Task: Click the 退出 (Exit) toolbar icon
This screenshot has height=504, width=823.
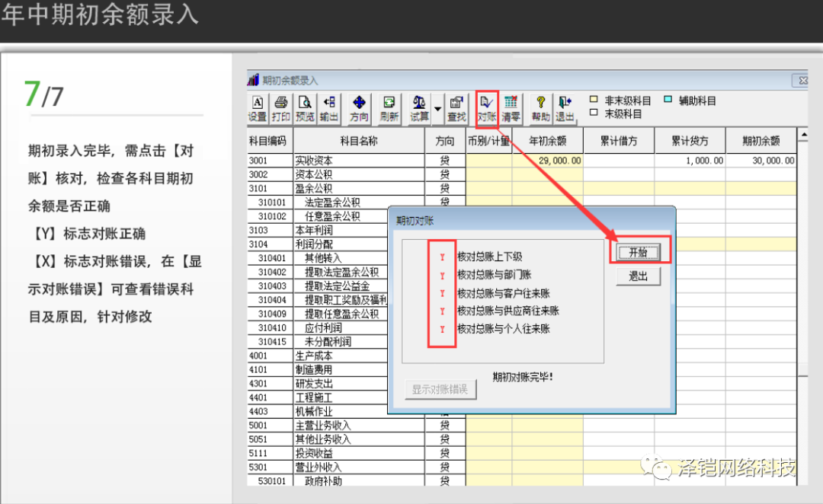Action: [x=565, y=108]
